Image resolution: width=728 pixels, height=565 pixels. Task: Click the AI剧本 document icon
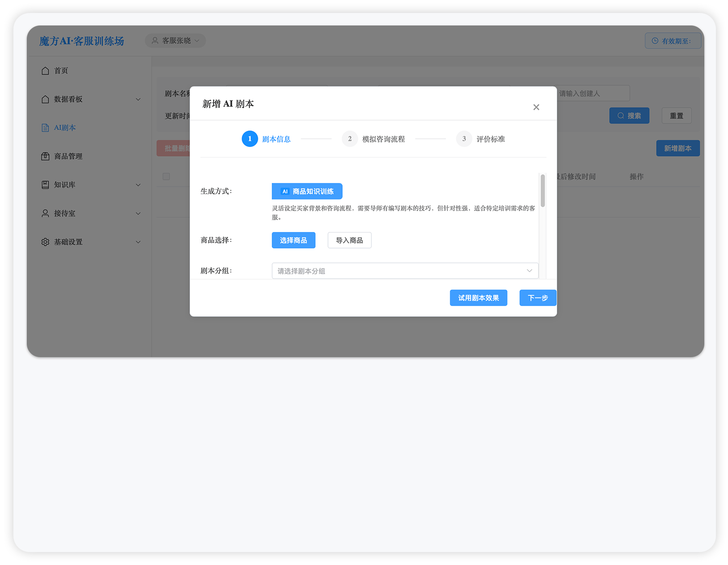coord(45,128)
